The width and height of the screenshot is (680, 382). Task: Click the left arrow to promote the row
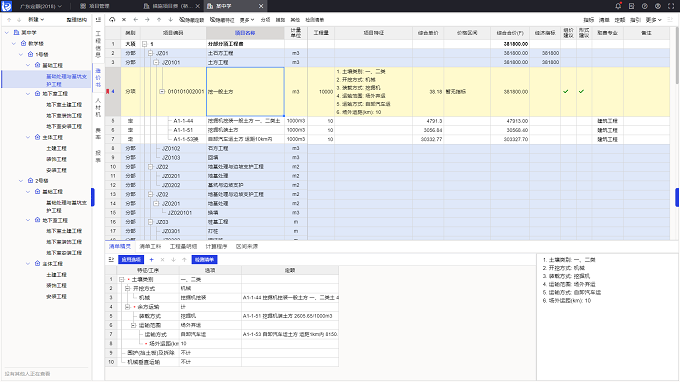coord(136,20)
